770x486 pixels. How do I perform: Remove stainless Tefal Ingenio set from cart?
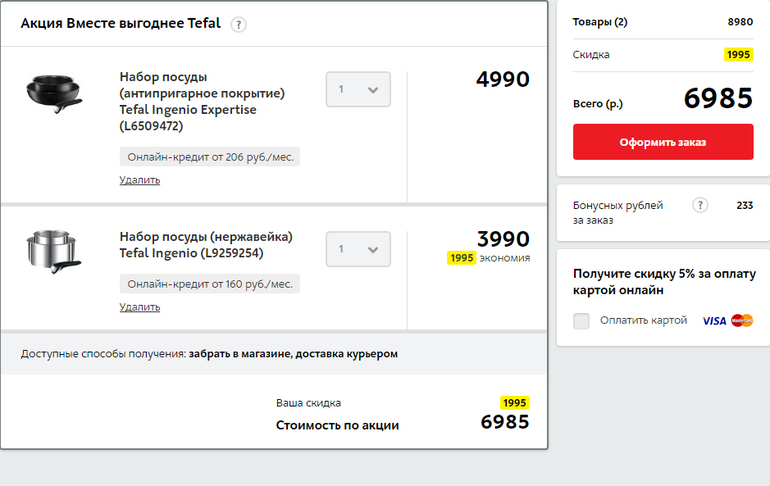[x=139, y=307]
